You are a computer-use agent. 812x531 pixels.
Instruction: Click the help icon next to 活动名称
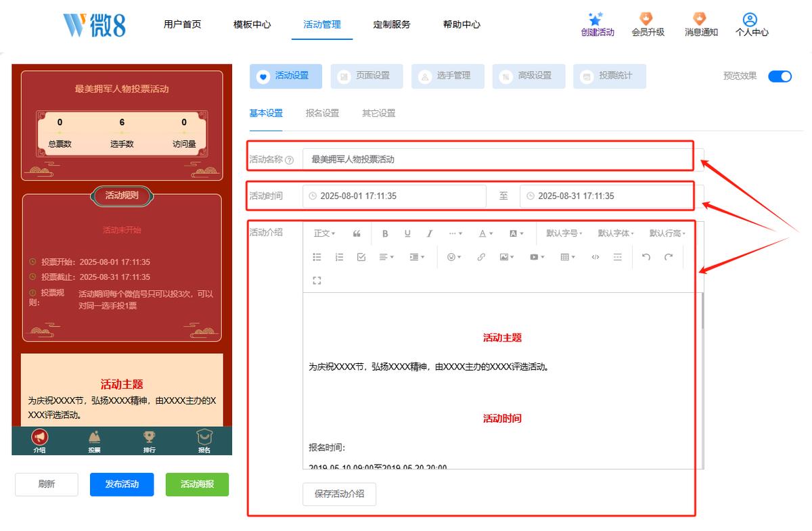[x=290, y=160]
